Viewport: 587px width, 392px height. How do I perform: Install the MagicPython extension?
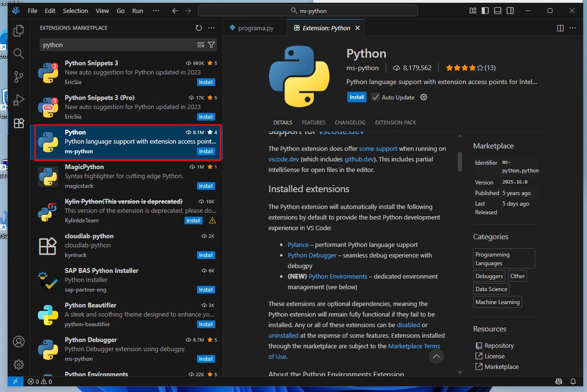206,186
